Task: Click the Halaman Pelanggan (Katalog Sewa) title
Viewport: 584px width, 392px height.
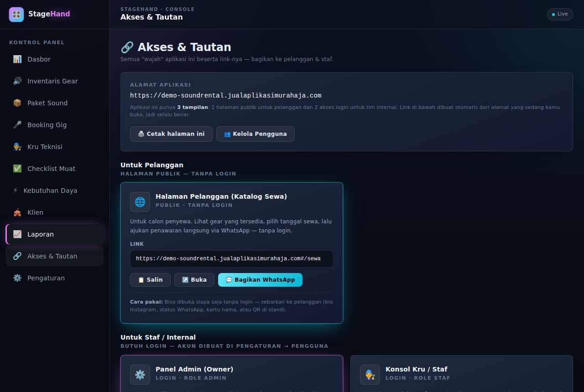Action: point(221,196)
